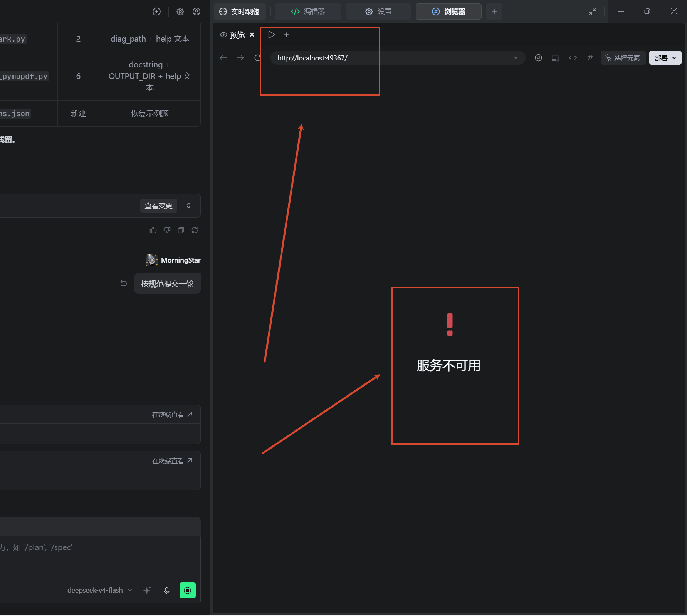Viewport: 687px width, 616px height.
Task: Start voice input with microphone icon
Action: tap(166, 590)
